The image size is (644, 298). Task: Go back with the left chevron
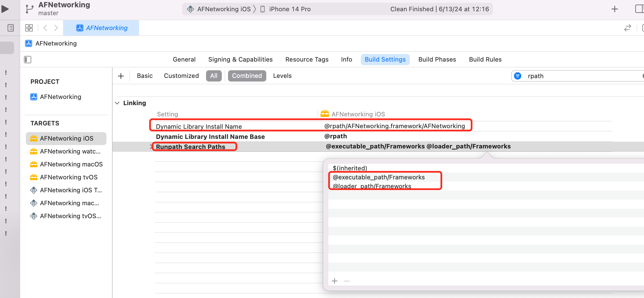click(45, 28)
